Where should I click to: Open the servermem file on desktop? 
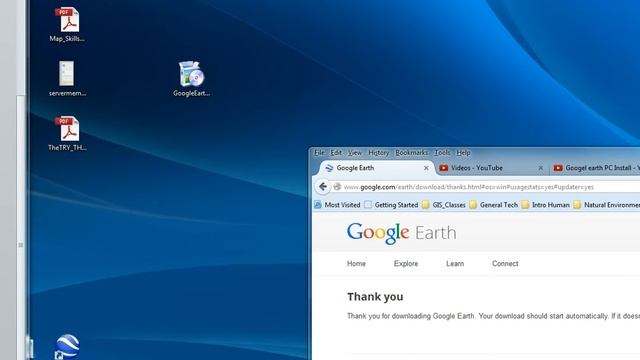(67, 78)
